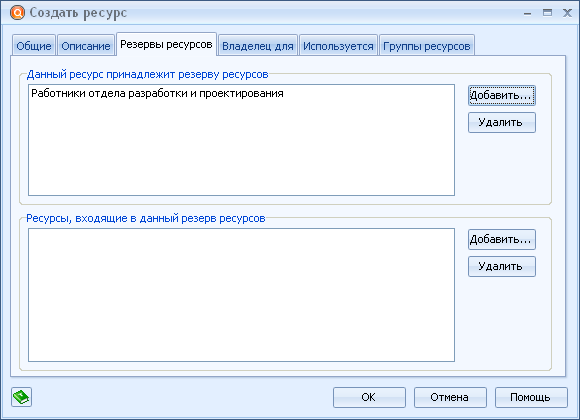Click inside the empty lower resources list

[241, 295]
